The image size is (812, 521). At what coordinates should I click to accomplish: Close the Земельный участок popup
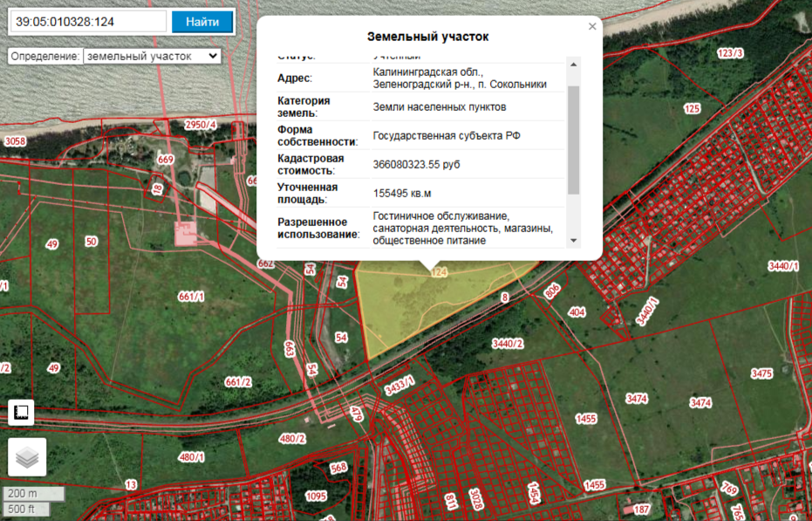click(x=593, y=26)
